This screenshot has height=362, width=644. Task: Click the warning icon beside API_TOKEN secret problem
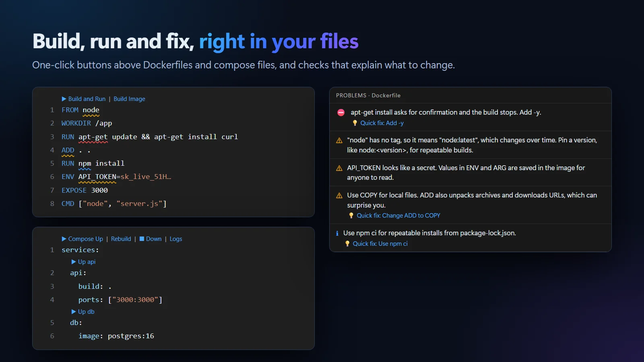click(339, 168)
